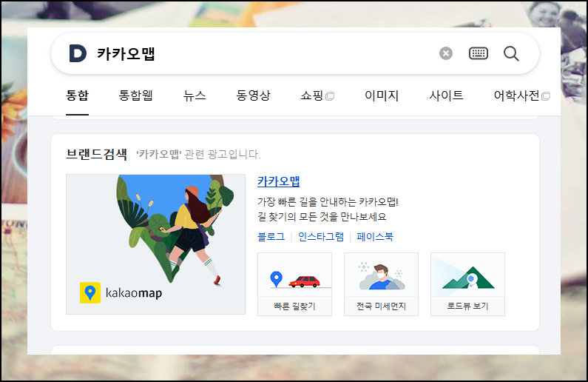Open the 블로그 link
This screenshot has height=382, width=588.
pyautogui.click(x=271, y=237)
